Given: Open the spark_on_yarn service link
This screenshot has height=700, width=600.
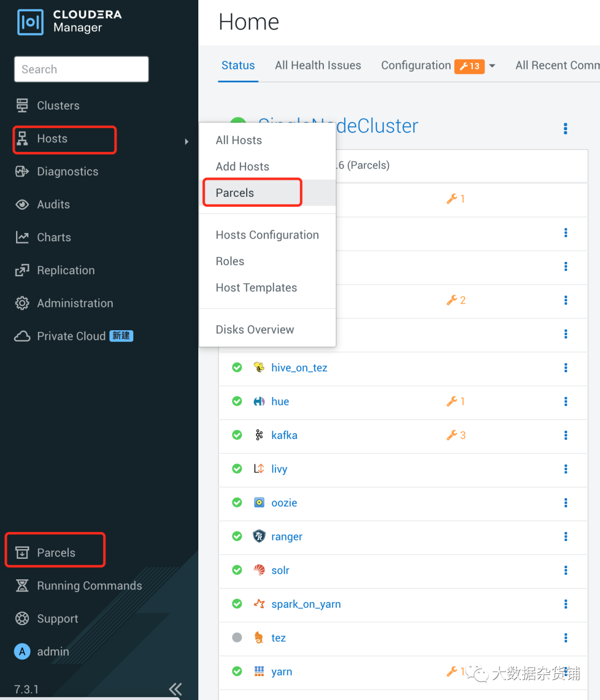Looking at the screenshot, I should coord(306,604).
